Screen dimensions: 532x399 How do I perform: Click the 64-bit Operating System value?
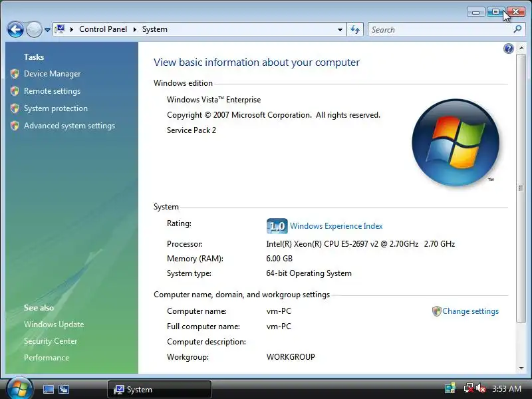coord(309,273)
